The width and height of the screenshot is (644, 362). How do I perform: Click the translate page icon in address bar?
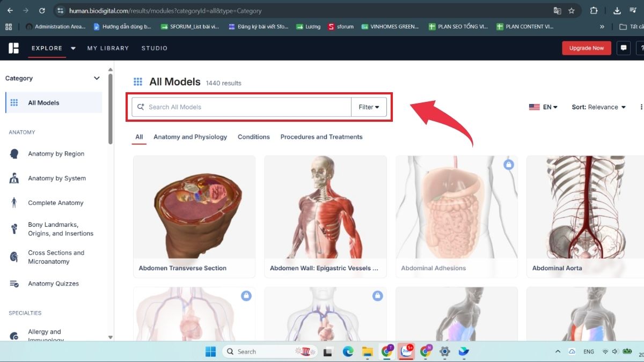point(558,10)
